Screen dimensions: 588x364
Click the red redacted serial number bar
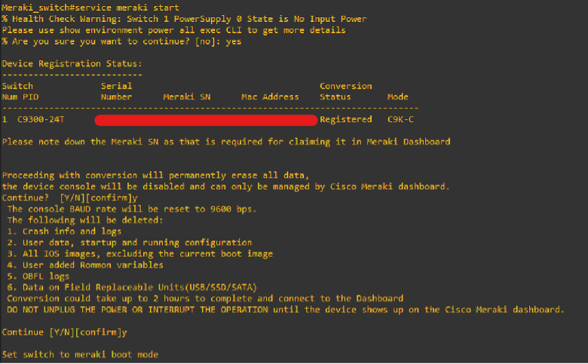coord(206,119)
